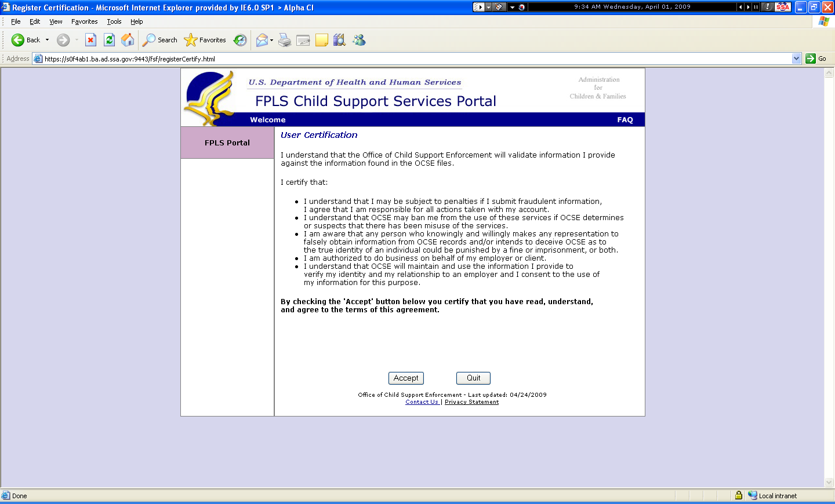Open the Search pane from toolbar
Viewport: 835px width, 504px height.
[160, 40]
